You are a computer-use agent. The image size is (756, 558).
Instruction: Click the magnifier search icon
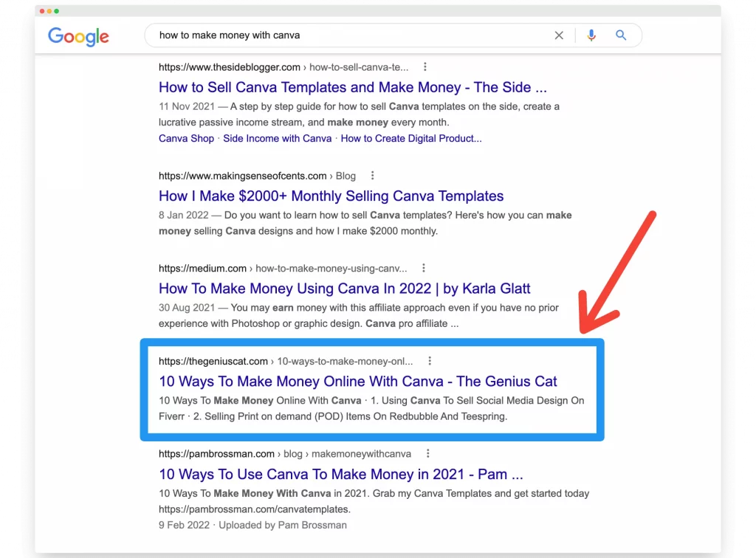click(621, 35)
